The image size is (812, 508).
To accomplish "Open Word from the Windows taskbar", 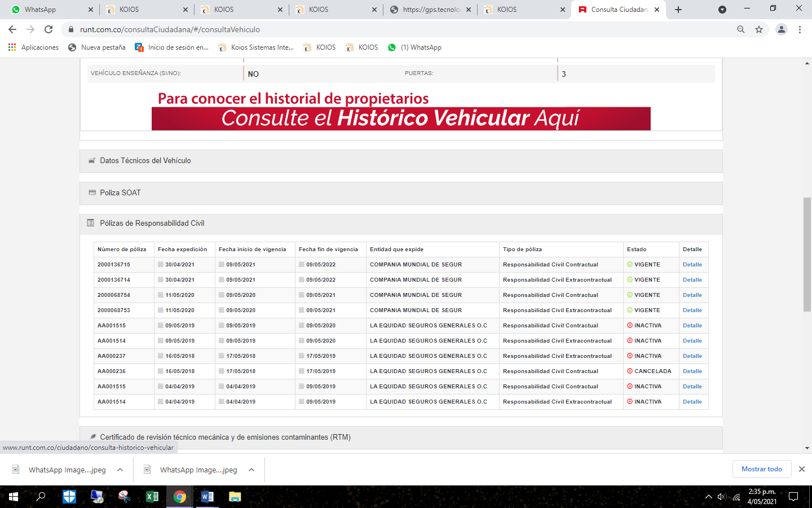I will pos(207,497).
